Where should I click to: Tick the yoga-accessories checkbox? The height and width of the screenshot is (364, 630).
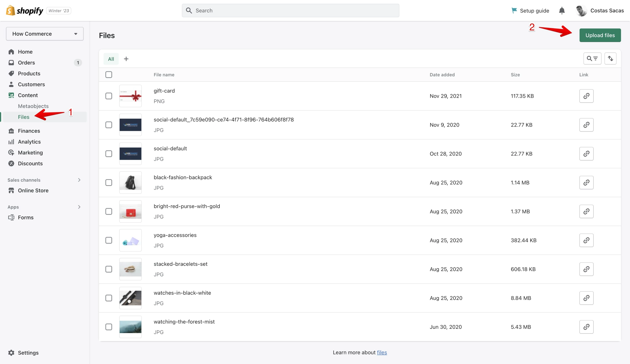click(109, 240)
